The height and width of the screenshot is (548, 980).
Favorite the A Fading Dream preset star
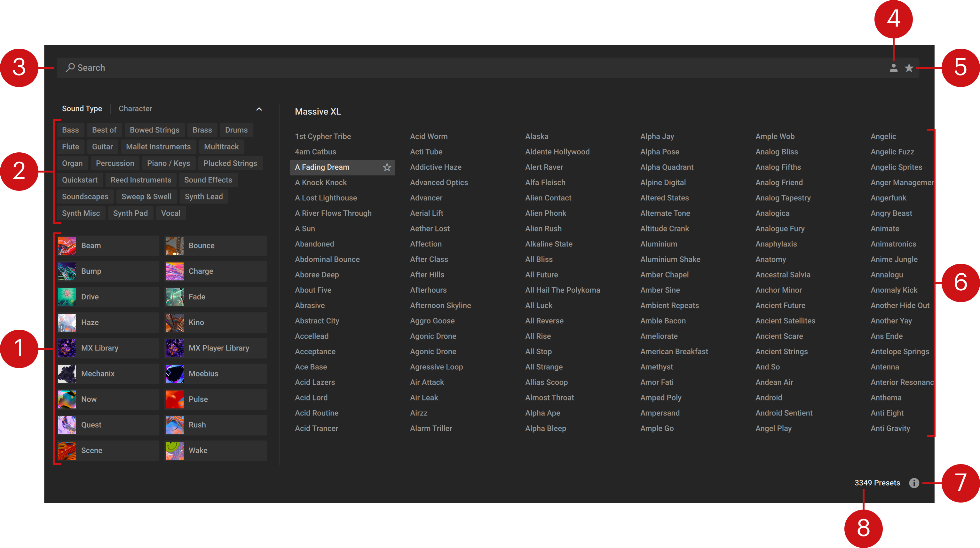(x=387, y=167)
